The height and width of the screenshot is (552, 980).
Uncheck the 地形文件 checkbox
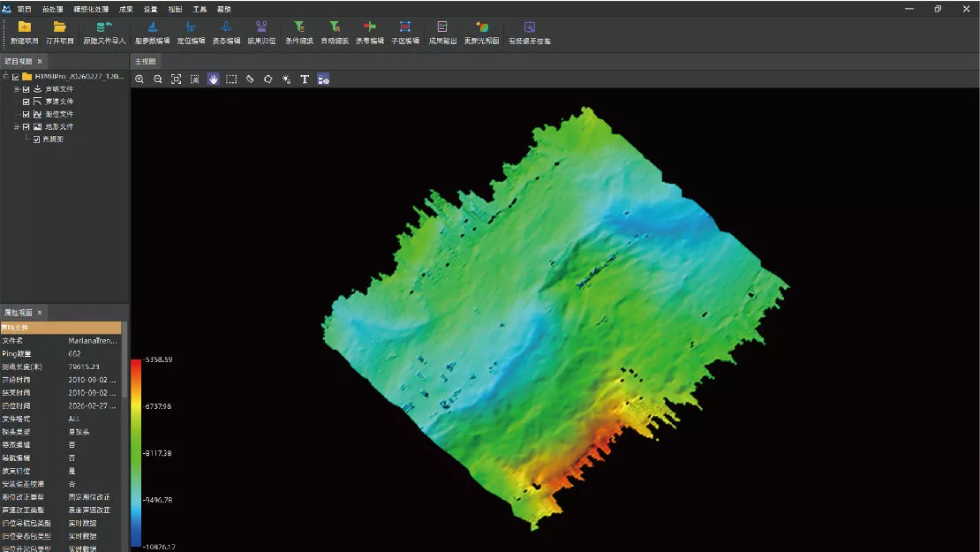click(26, 127)
